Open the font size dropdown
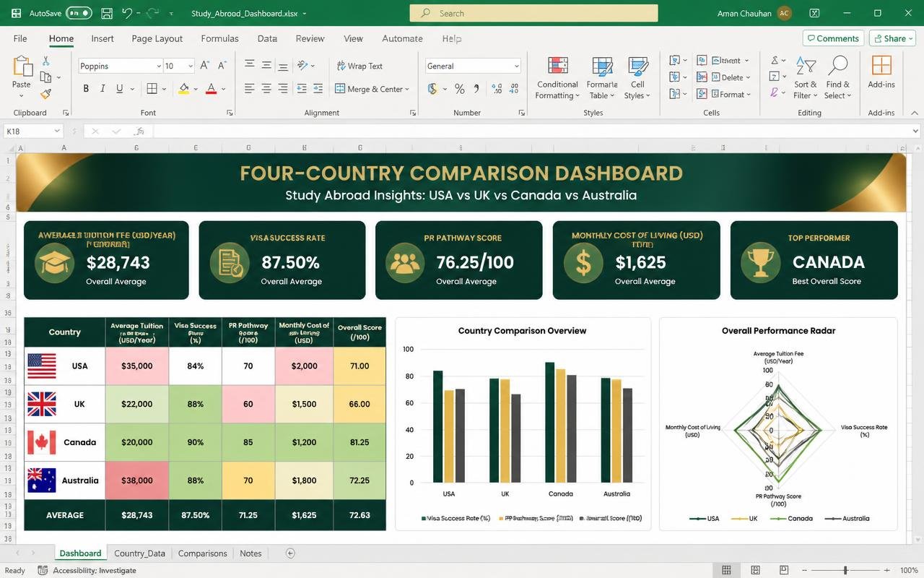 tap(191, 66)
